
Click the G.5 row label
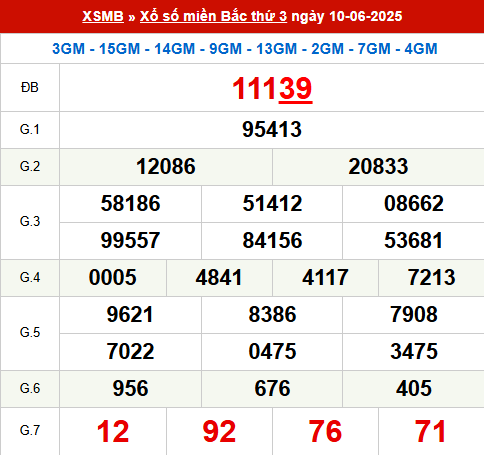30,333
